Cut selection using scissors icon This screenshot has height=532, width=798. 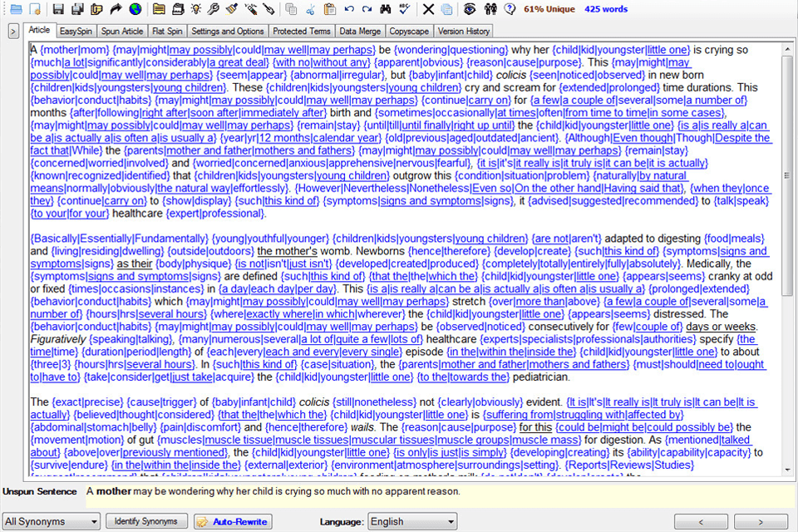(x=310, y=8)
